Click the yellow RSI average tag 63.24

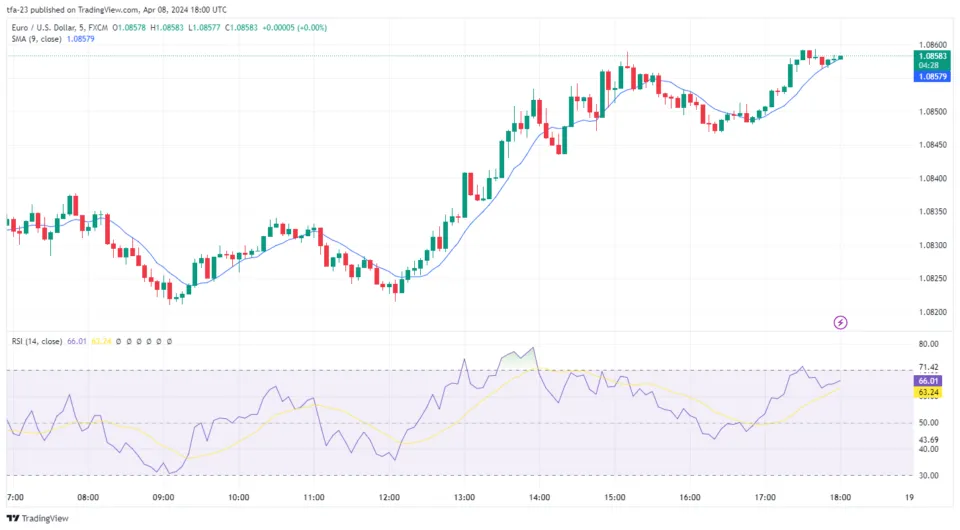[929, 394]
